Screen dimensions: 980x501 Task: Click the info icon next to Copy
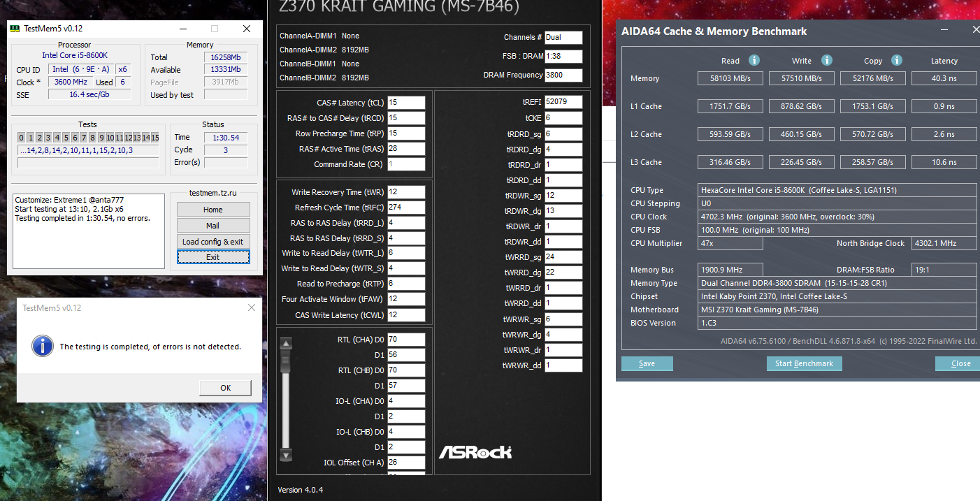[x=897, y=61]
